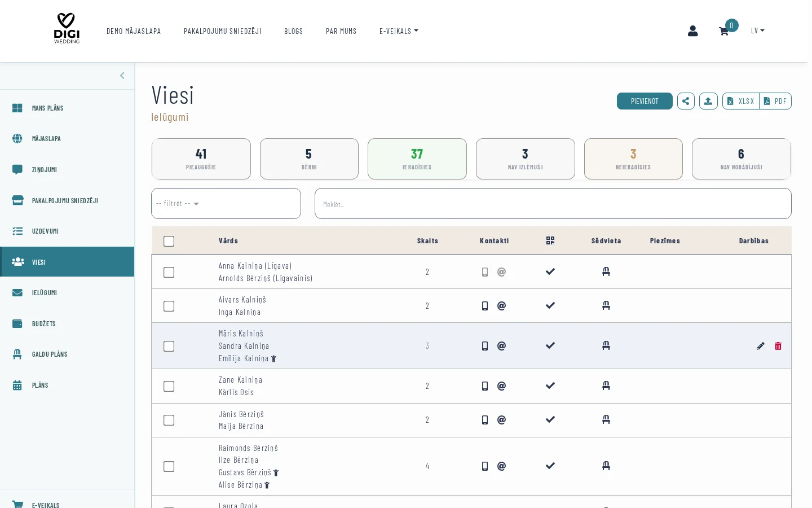Collapse the sidebar with the chevron
The width and height of the screenshot is (812, 508).
pyautogui.click(x=122, y=76)
